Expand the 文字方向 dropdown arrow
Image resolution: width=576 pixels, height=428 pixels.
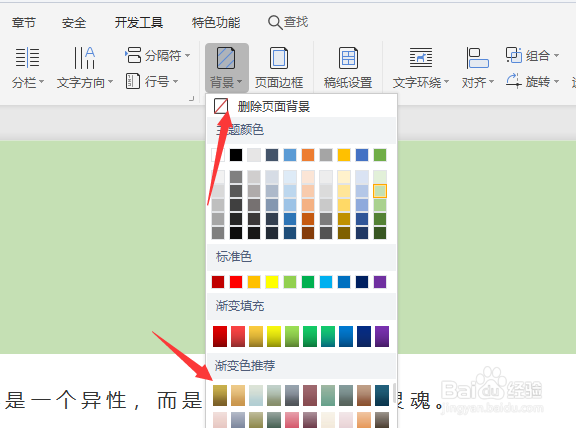[x=110, y=81]
